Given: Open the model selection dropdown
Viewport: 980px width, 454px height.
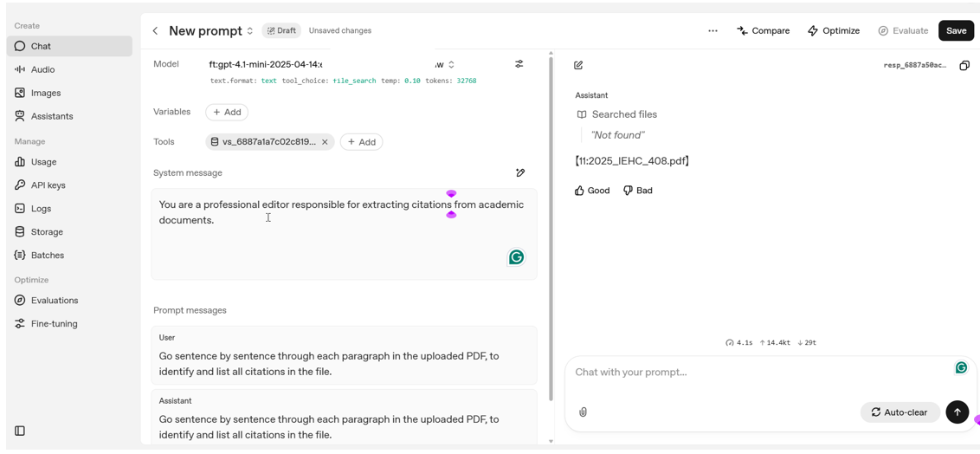Looking at the screenshot, I should coord(451,65).
